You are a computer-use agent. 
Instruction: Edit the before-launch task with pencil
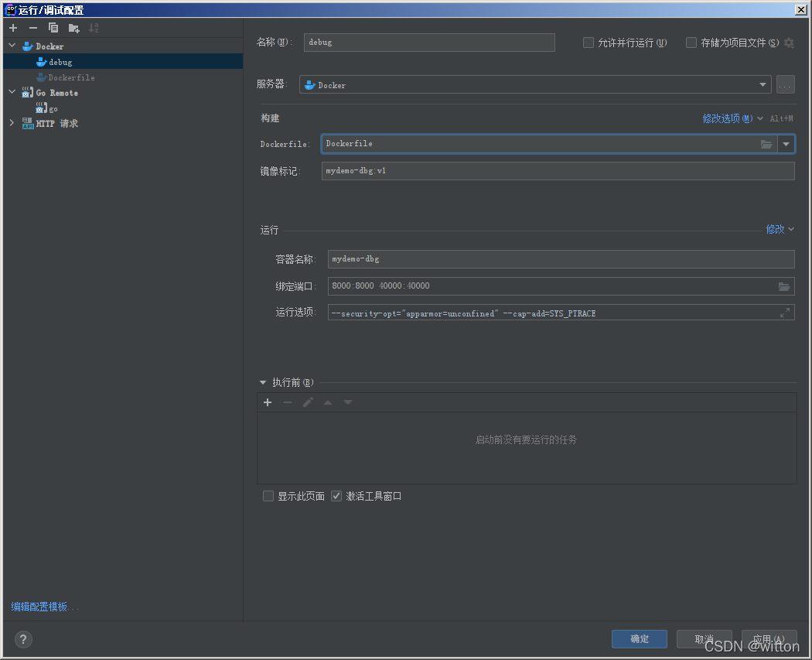point(308,402)
